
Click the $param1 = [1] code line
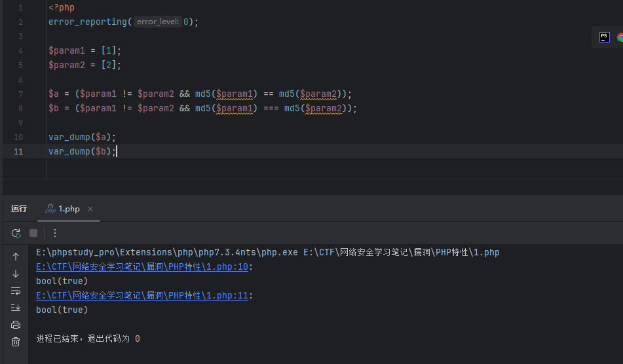point(85,50)
